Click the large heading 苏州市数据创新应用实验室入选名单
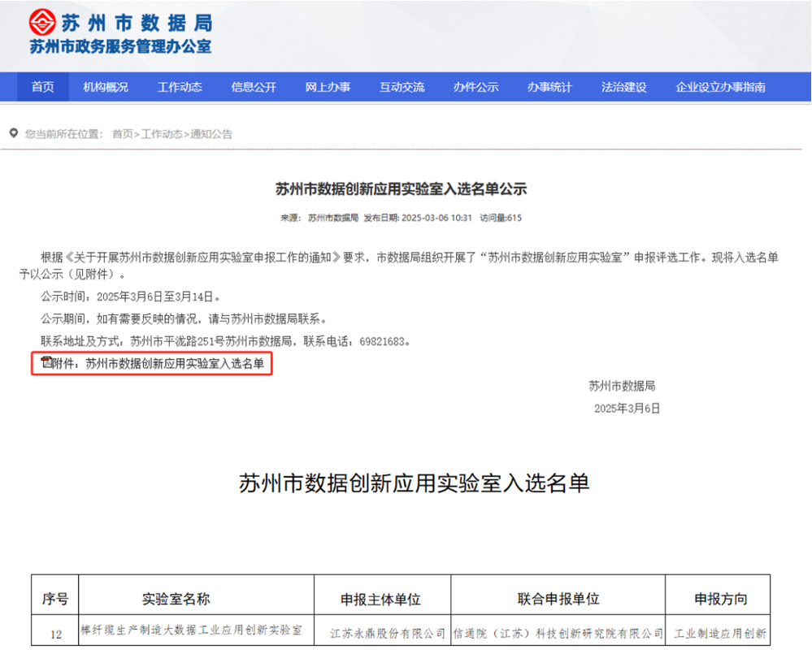This screenshot has width=812, height=654. (414, 483)
